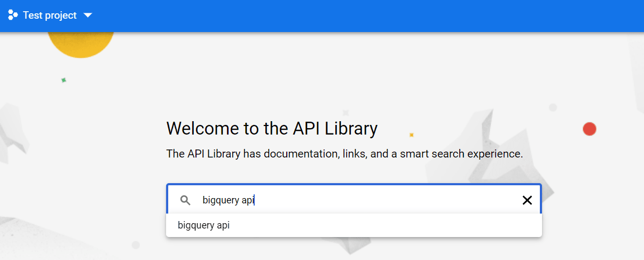
Task: Click the tiny yellow sparkle near the heading
Action: tap(411, 135)
